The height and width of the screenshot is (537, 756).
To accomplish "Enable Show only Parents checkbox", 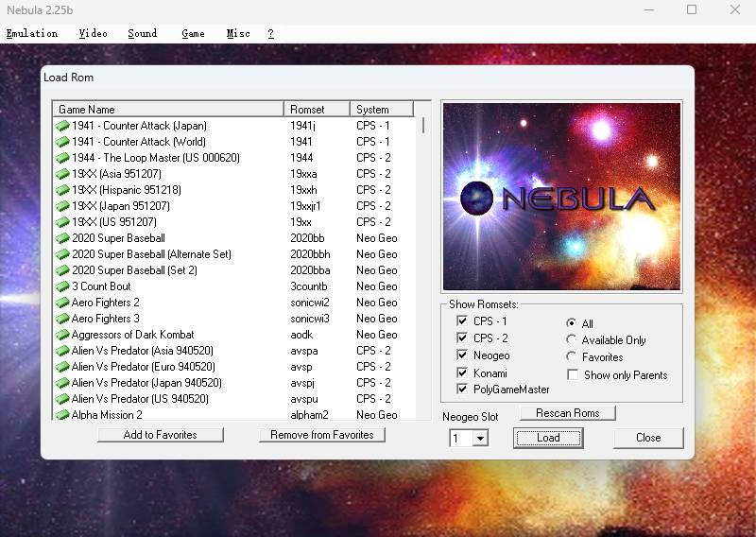I will [x=572, y=374].
